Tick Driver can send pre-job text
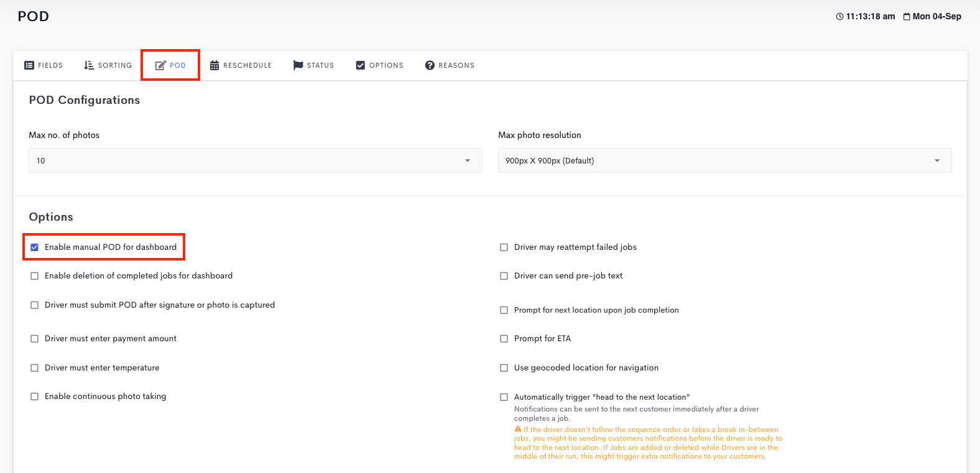Viewport: 980px width, 473px height. [x=504, y=276]
